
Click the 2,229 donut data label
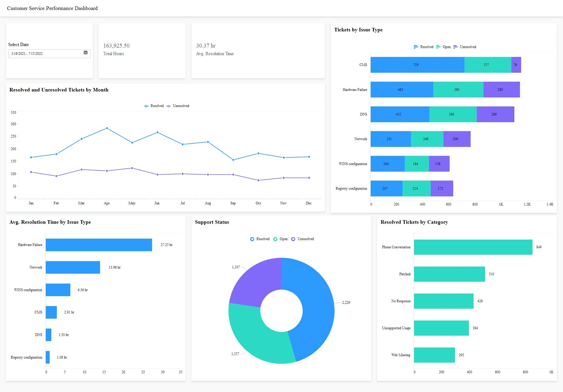[346, 303]
